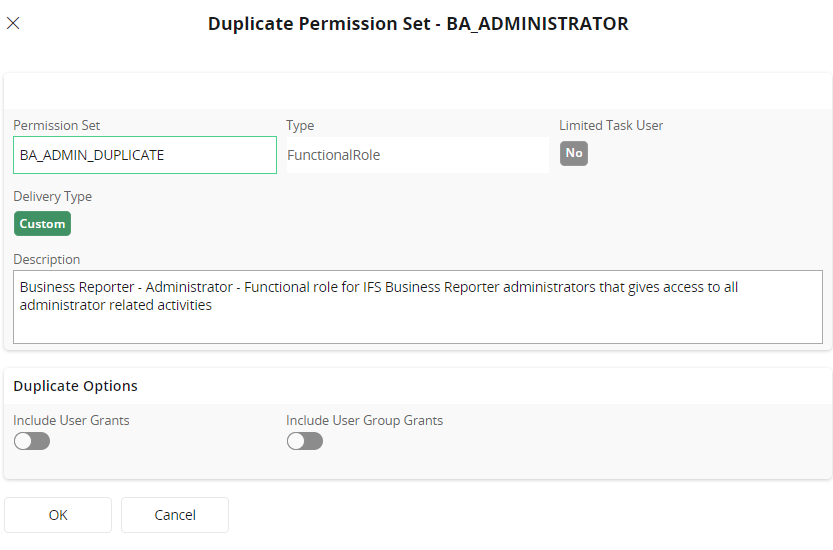Turn on Include User Group Grants switch
833x550 pixels.
[305, 441]
